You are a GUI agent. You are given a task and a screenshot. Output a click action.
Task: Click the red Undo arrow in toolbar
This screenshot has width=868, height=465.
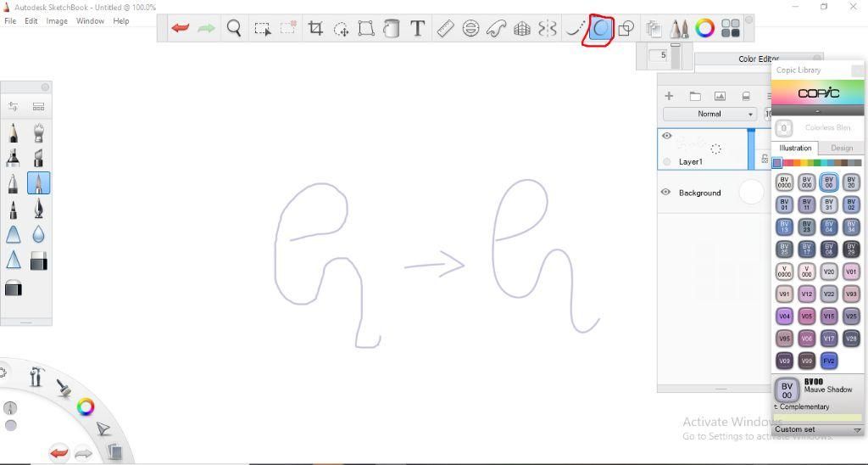(x=180, y=28)
